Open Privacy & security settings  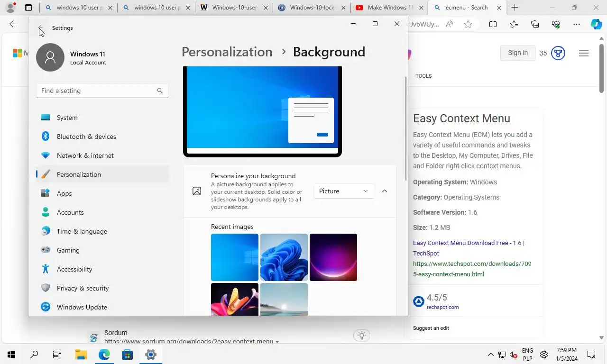point(102,288)
